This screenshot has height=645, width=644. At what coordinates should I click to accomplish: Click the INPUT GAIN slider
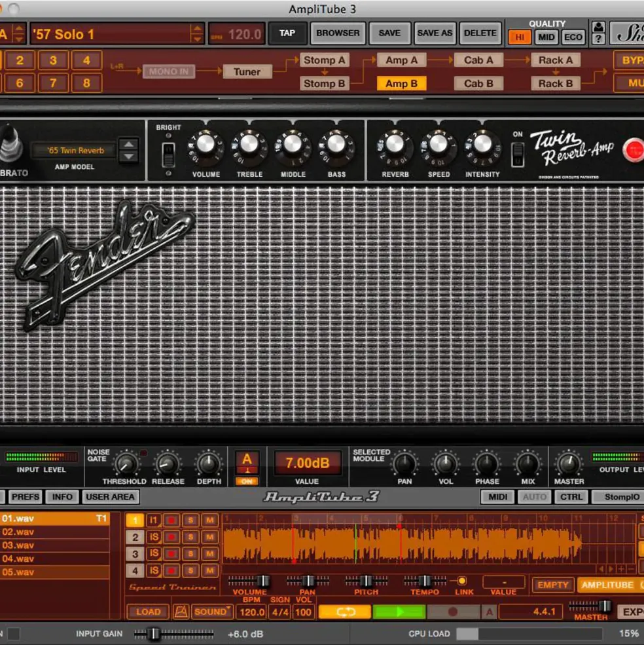[x=173, y=634]
